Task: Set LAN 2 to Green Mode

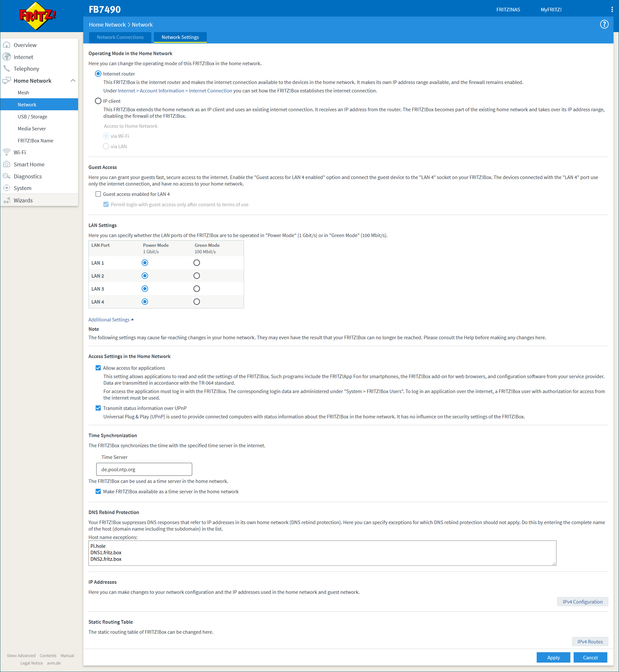Action: (197, 276)
